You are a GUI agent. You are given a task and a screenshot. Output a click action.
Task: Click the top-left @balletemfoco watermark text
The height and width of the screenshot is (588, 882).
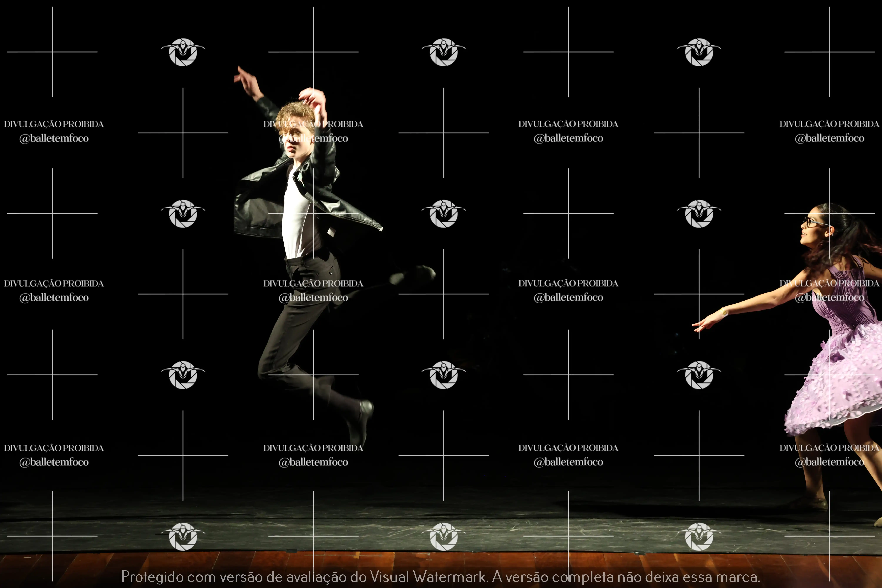54,138
